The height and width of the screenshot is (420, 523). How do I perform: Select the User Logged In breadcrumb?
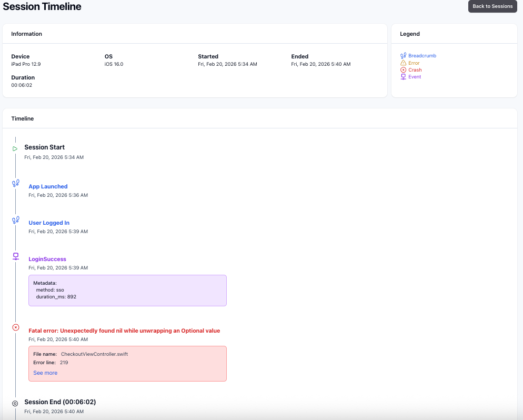coord(49,223)
